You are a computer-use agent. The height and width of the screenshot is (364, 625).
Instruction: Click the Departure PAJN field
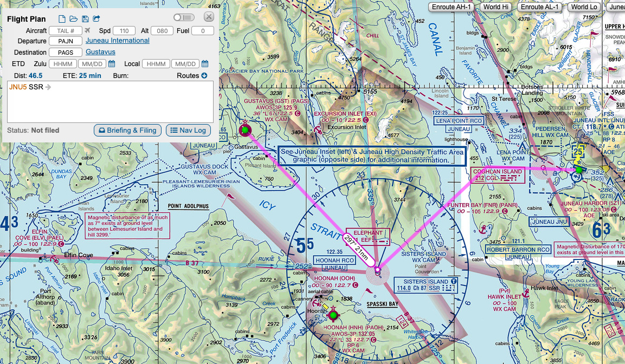pyautogui.click(x=66, y=41)
